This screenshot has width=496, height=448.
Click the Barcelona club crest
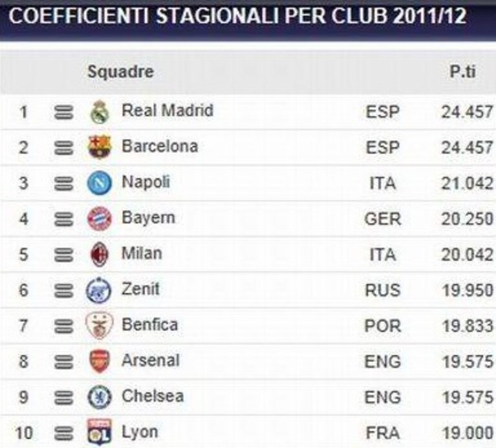tap(100, 147)
